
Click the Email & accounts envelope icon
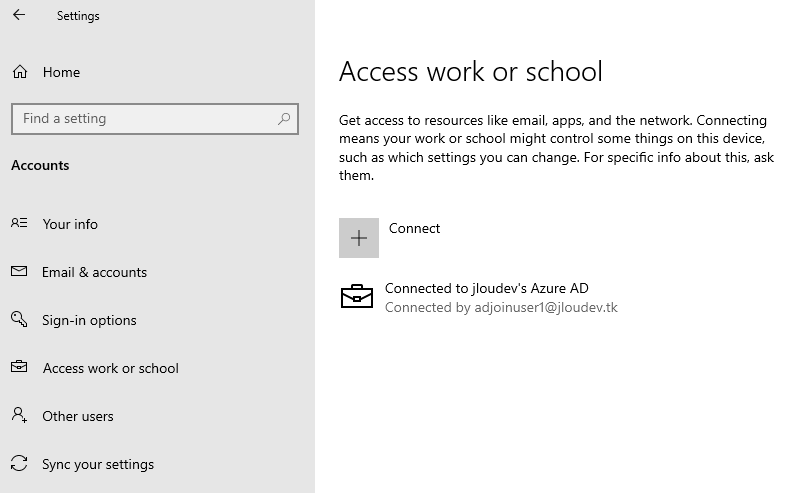pyautogui.click(x=19, y=271)
